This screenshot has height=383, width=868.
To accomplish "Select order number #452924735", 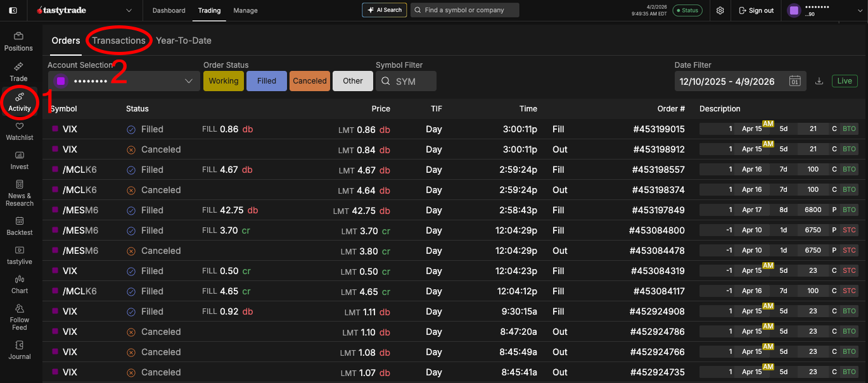I will 657,372.
